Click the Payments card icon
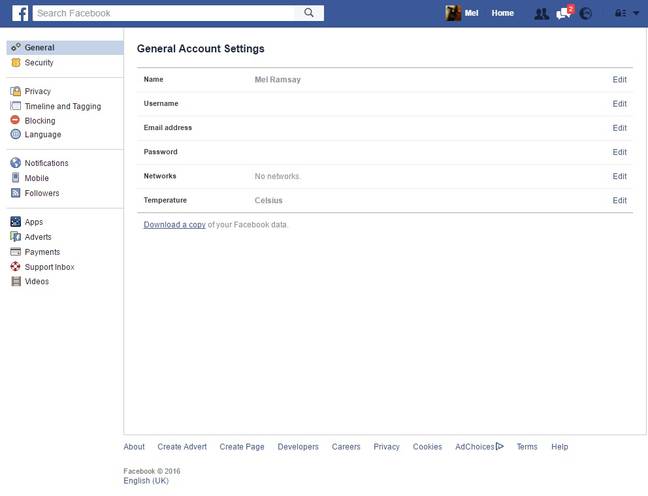 point(15,251)
